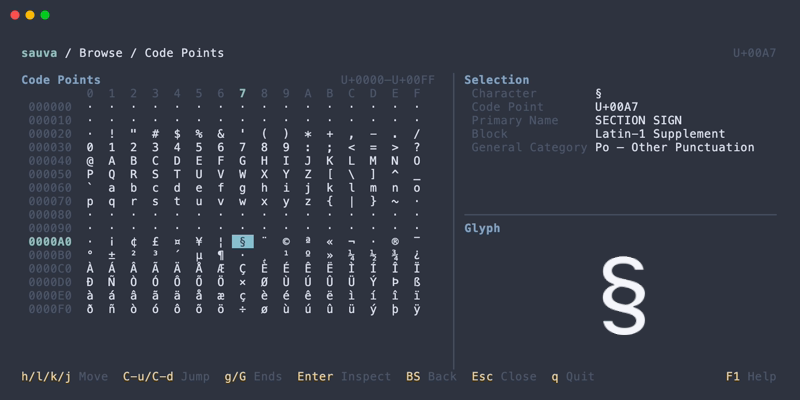Select the capital Æ cell
Screen dimensions: 800x400
click(221, 268)
